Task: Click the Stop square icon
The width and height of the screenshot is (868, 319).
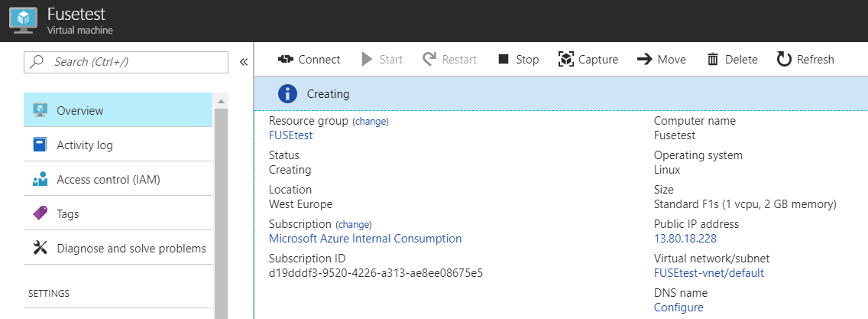Action: (504, 59)
